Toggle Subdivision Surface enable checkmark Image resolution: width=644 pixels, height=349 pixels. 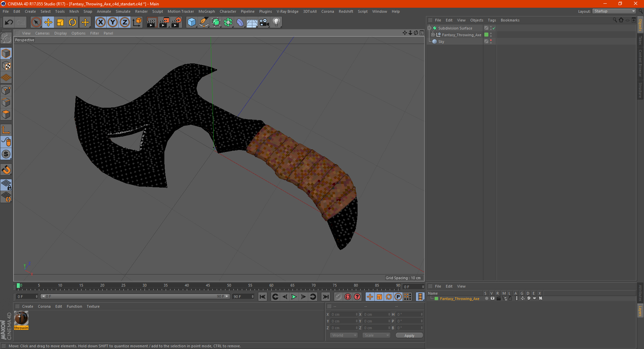(494, 28)
